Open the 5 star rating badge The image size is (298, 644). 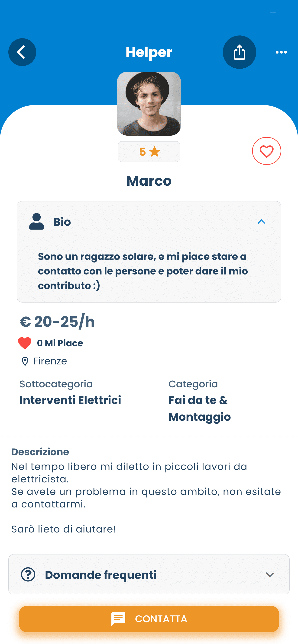[x=149, y=152]
